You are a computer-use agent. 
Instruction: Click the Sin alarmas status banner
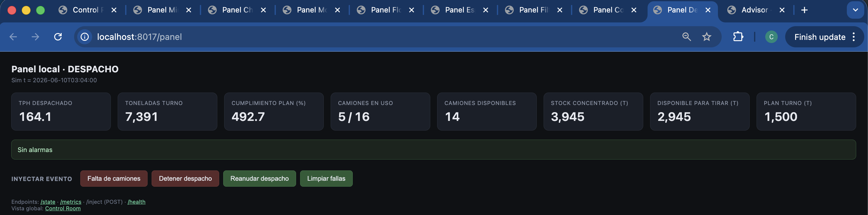[x=434, y=150]
